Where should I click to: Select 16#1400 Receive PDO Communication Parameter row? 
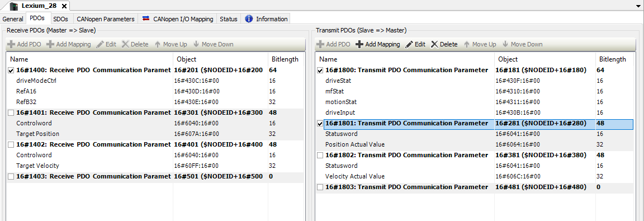(x=156, y=70)
